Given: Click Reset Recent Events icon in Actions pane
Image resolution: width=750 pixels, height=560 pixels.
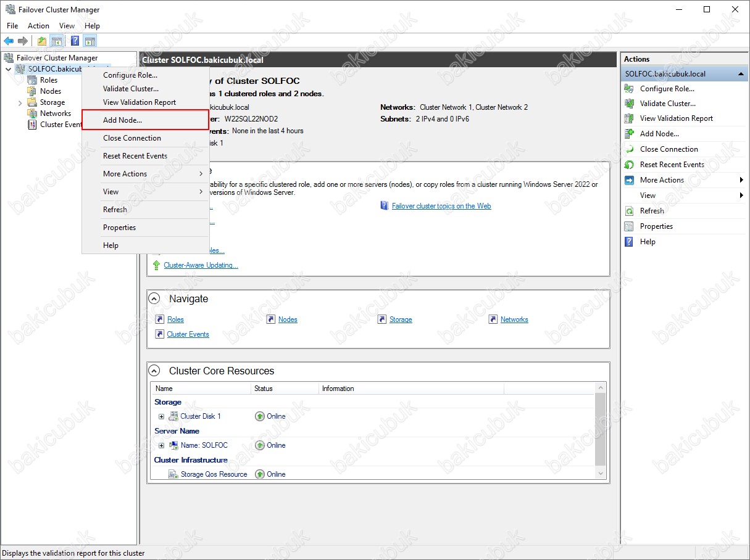Looking at the screenshot, I should coord(629,165).
